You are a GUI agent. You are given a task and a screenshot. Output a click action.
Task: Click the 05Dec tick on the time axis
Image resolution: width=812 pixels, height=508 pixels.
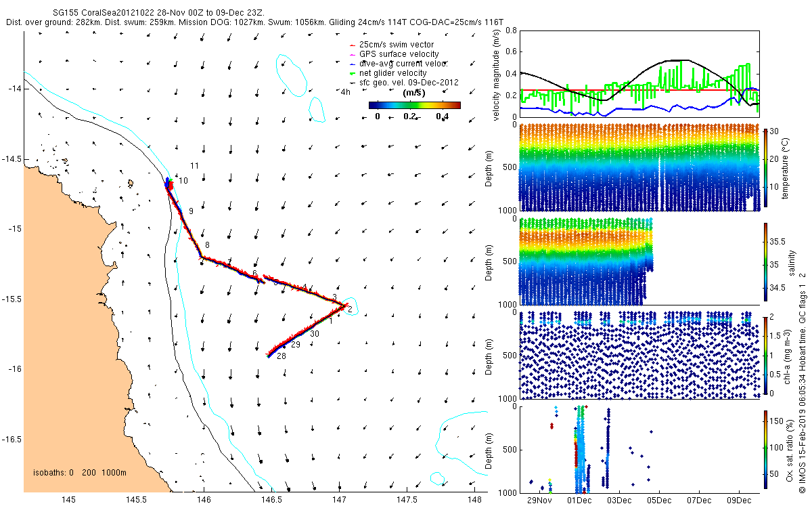(659, 500)
